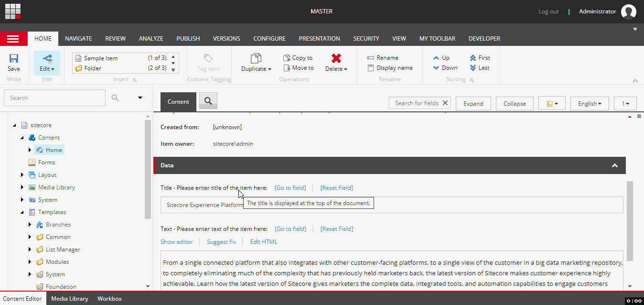Open the Sitecore launchpad grid icon
This screenshot has height=305, width=644.
[x=13, y=11]
